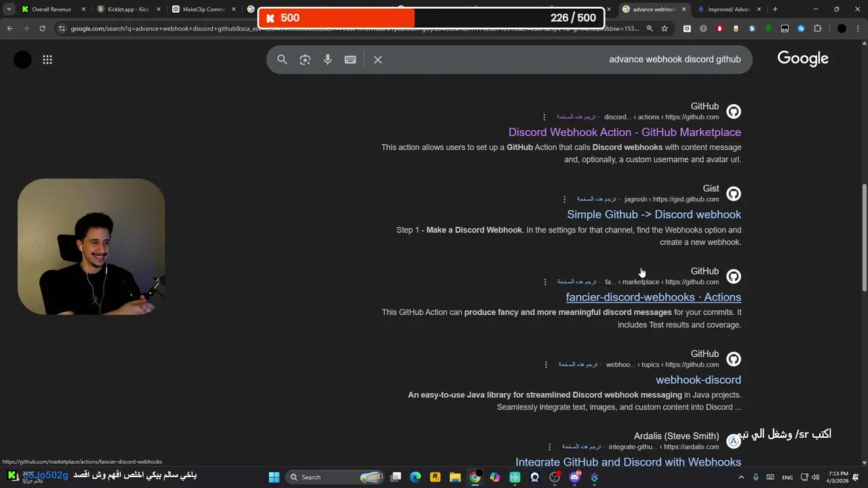Open Discord from the taskbar

(575, 477)
